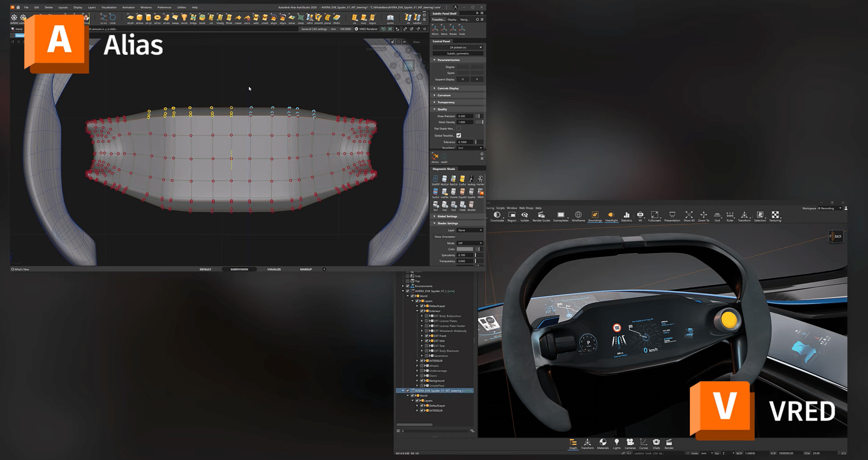Open the Statistics icon in VRED
Screen dimensions: 868x460
pos(626,216)
